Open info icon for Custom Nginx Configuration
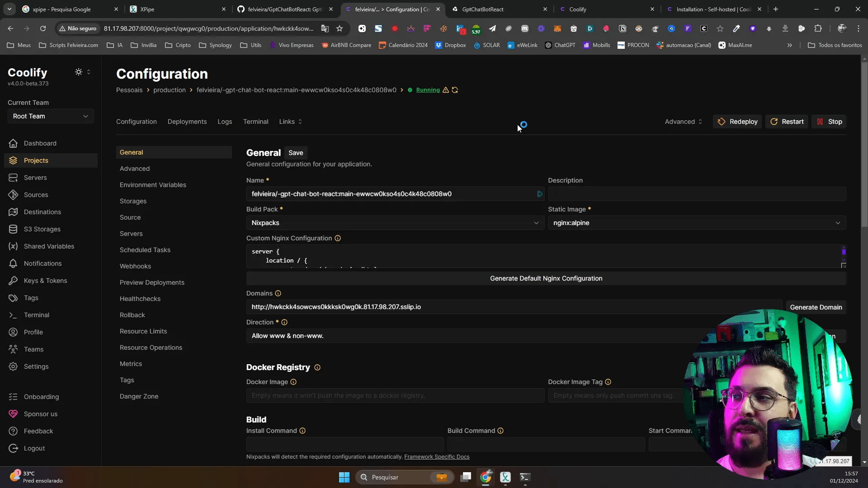This screenshot has height=488, width=868. (338, 238)
